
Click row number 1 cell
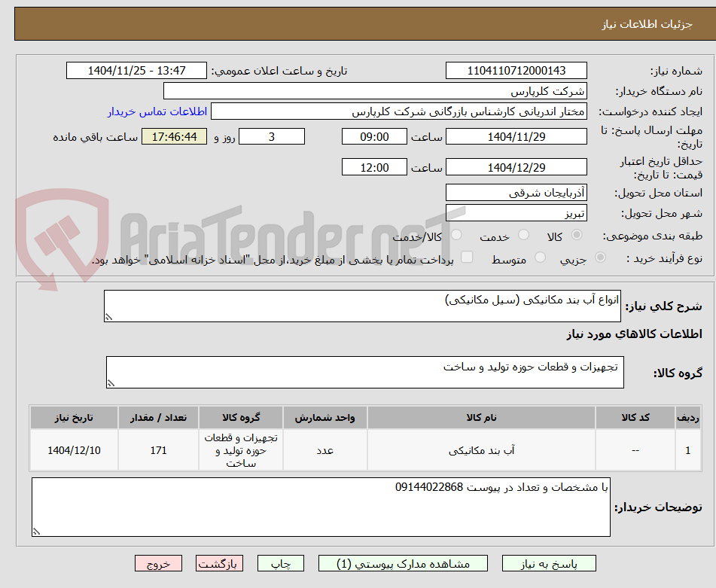[688, 450]
